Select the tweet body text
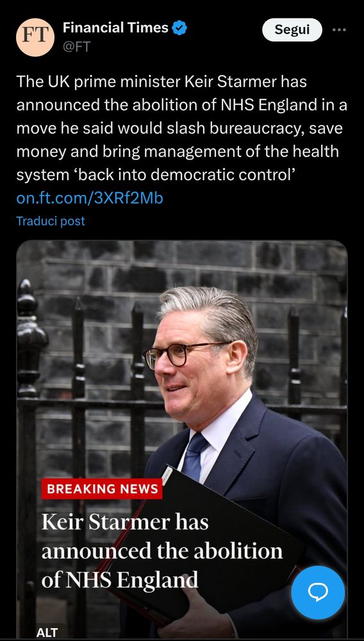 click(x=181, y=128)
